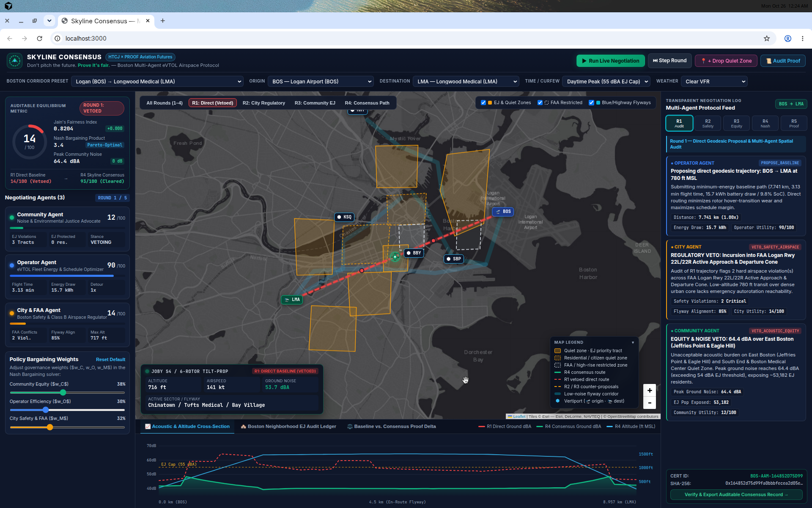The height and width of the screenshot is (508, 812).
Task: Zoom out the map with minus button
Action: point(650,403)
